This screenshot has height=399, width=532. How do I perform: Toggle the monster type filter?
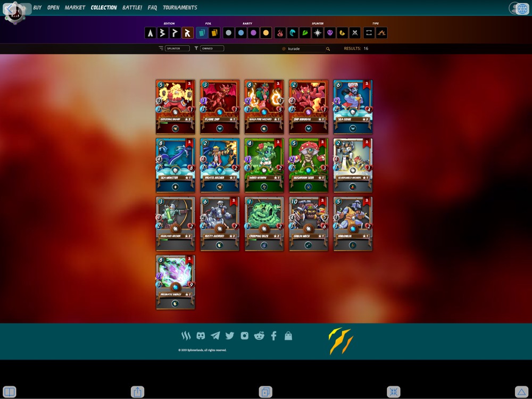pos(369,33)
